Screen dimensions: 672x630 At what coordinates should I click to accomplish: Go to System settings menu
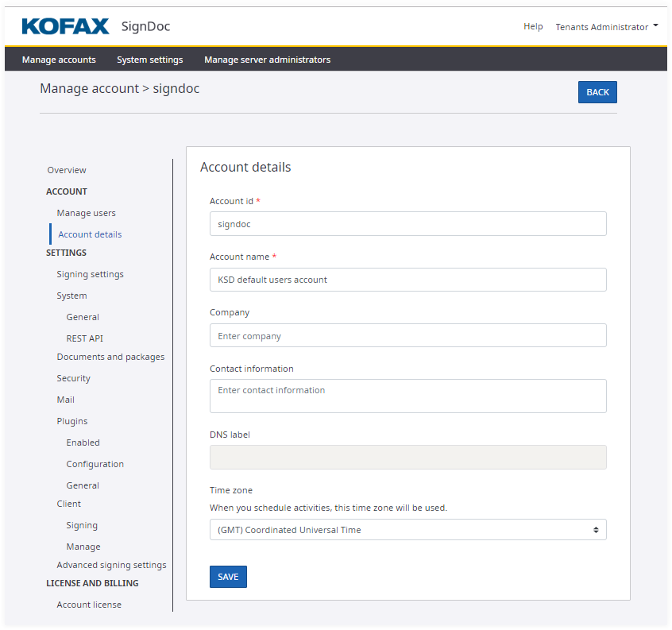point(149,60)
